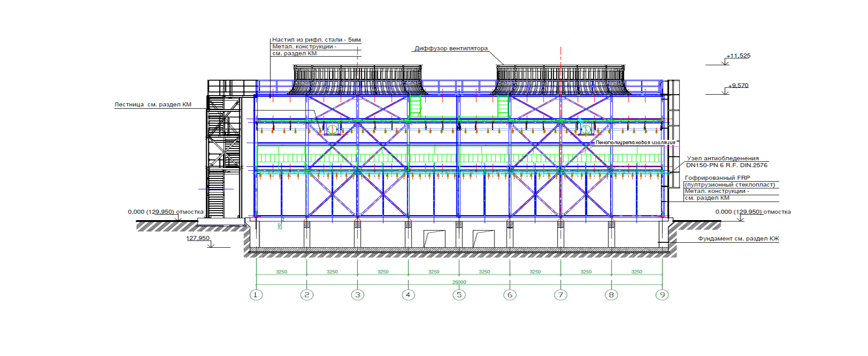The width and height of the screenshot is (868, 356).
Task: Select the 'Узел антиобледенения' annotation
Action: [x=722, y=159]
